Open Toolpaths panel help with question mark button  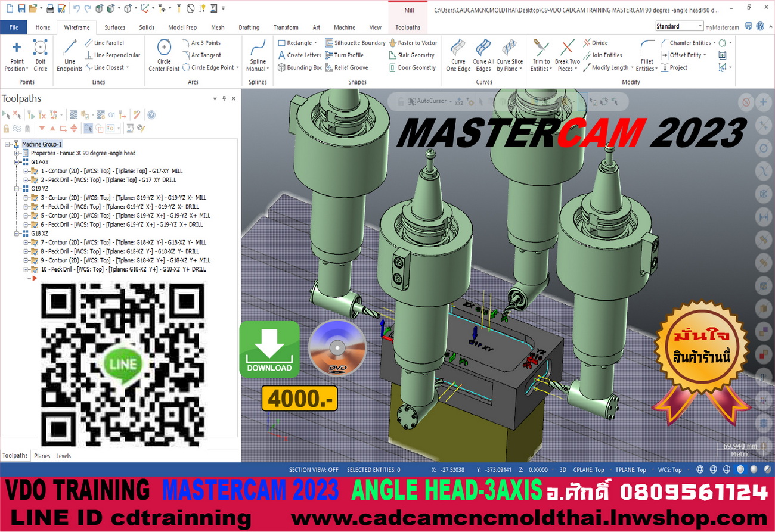pyautogui.click(x=151, y=114)
